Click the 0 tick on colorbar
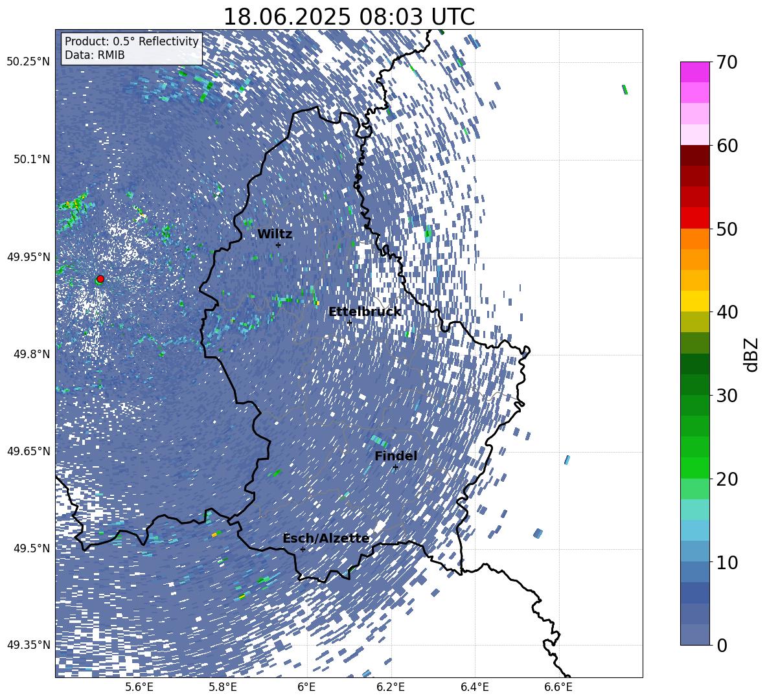The width and height of the screenshot is (767, 700). 722,645
